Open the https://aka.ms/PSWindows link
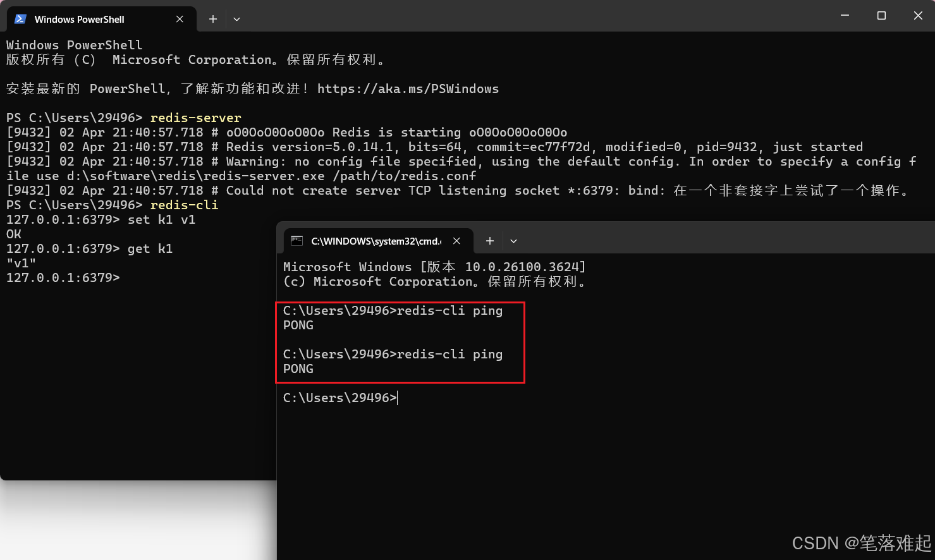 point(408,88)
